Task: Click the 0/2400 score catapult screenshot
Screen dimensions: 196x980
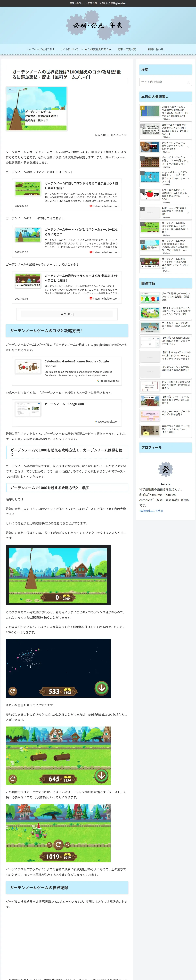Action: pos(58,575)
